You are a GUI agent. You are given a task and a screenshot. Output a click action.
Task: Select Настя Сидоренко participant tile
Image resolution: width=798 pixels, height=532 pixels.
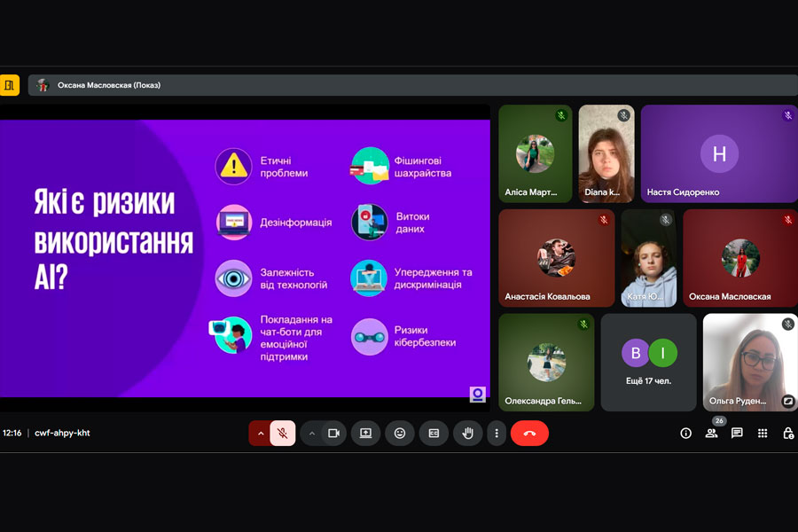[x=719, y=153]
